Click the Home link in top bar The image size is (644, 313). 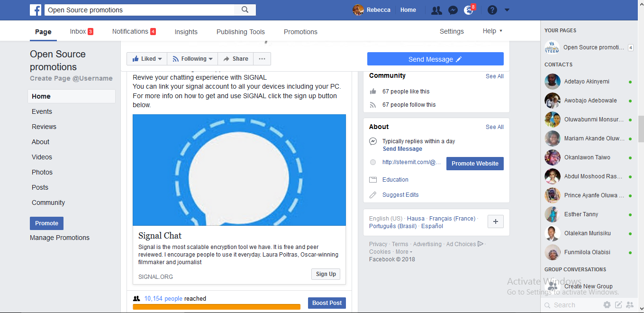[408, 10]
